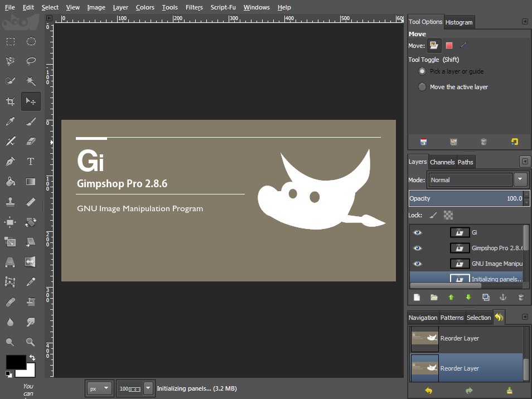Viewport: 532px width, 399px height.
Task: Open Layers panel configuration menu
Action: point(525,162)
